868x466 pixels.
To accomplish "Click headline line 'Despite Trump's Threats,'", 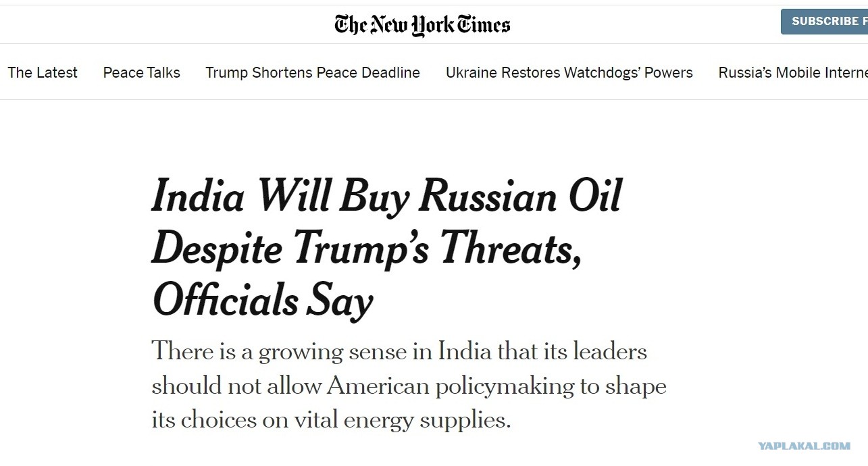I will [367, 249].
